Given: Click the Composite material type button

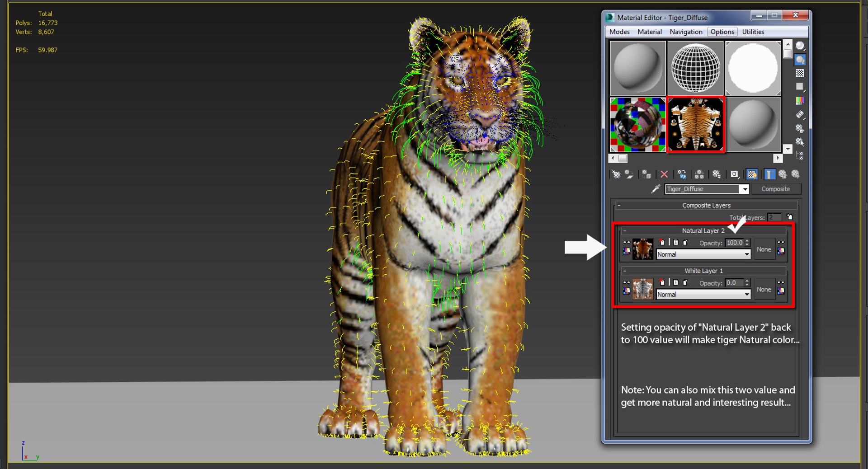Looking at the screenshot, I should [x=776, y=189].
